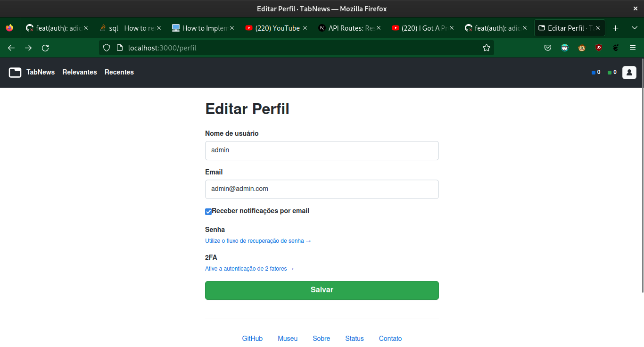Click the green Salvar button
The height and width of the screenshot is (347, 644).
click(x=322, y=290)
